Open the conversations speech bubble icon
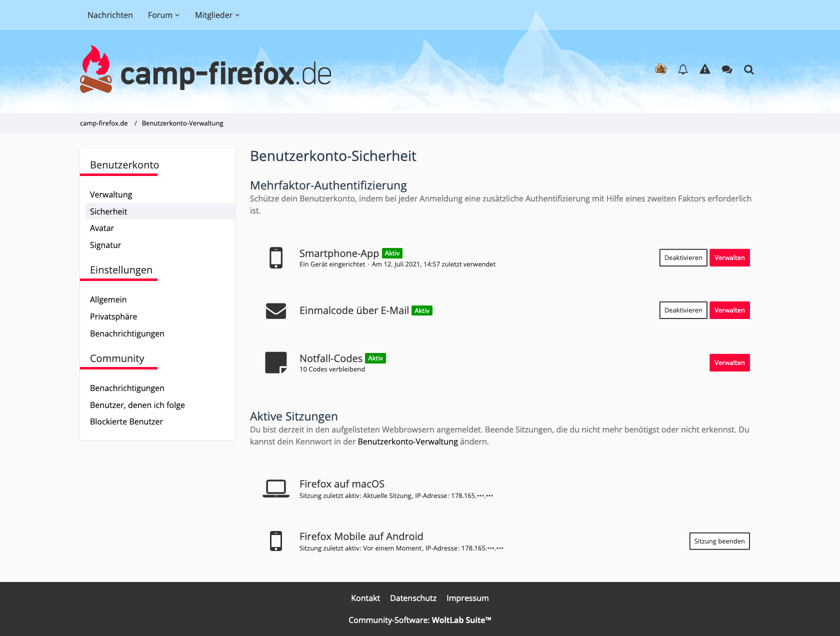The image size is (840, 636). 726,69
